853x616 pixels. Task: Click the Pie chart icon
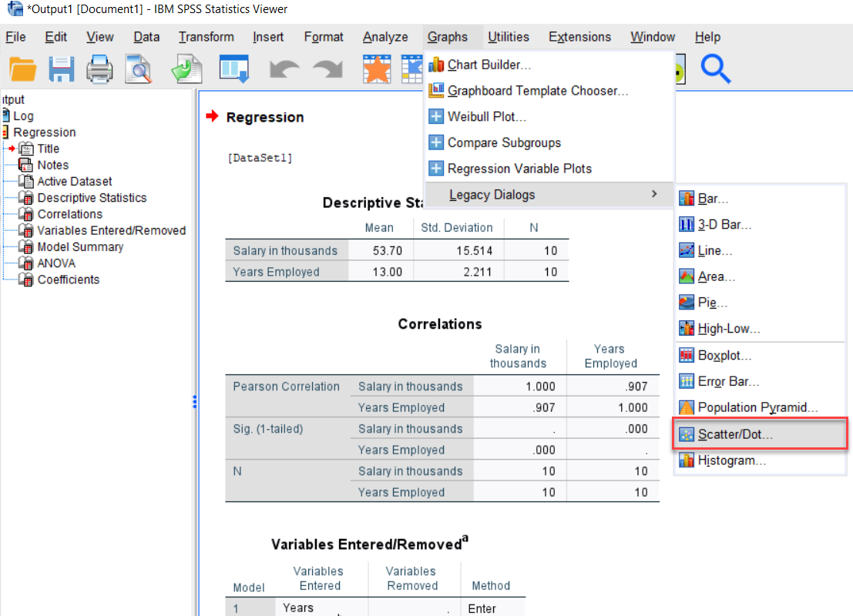(687, 303)
